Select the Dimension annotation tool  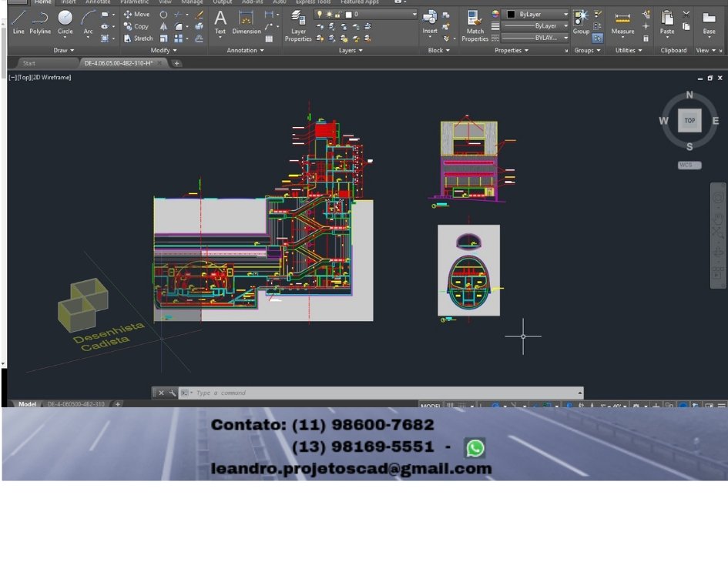pyautogui.click(x=247, y=22)
